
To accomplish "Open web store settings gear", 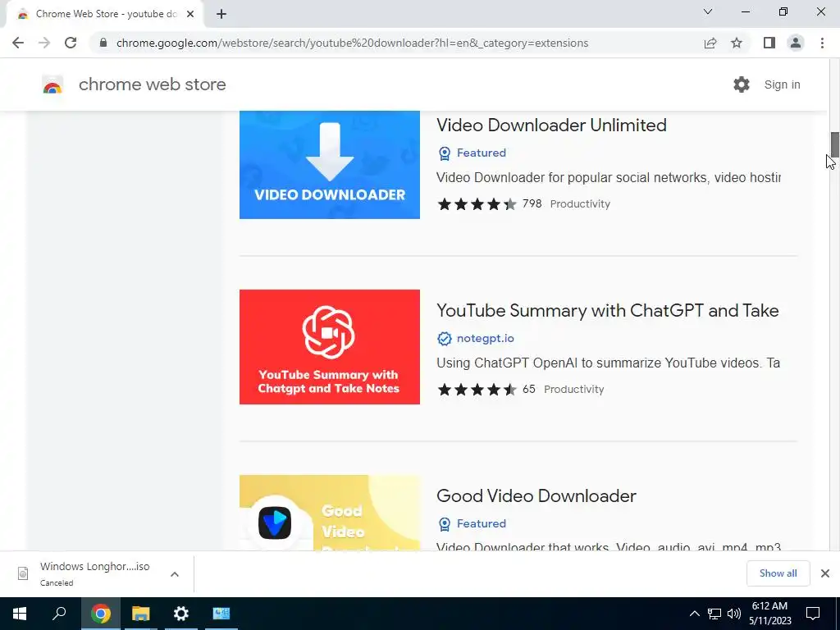I will pyautogui.click(x=742, y=84).
